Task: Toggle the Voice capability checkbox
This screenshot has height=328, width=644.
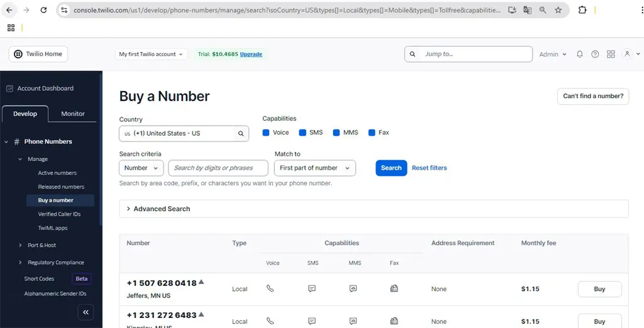Action: pos(266,133)
